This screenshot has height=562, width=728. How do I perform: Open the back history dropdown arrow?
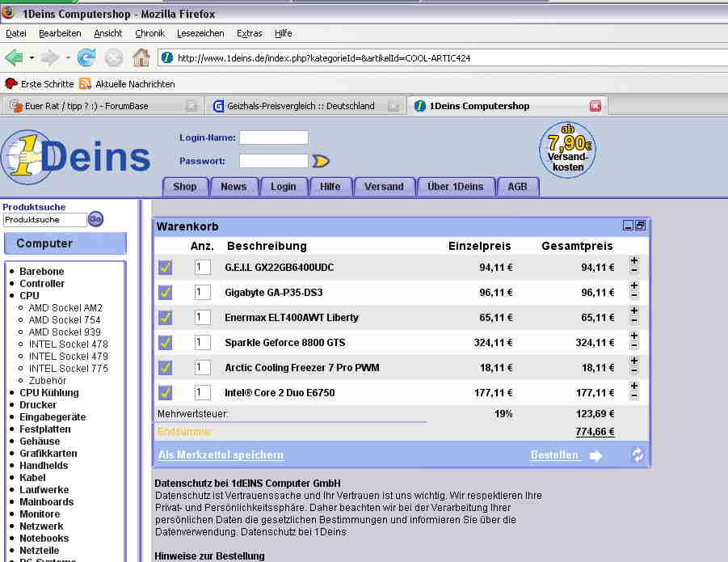[x=32, y=58]
